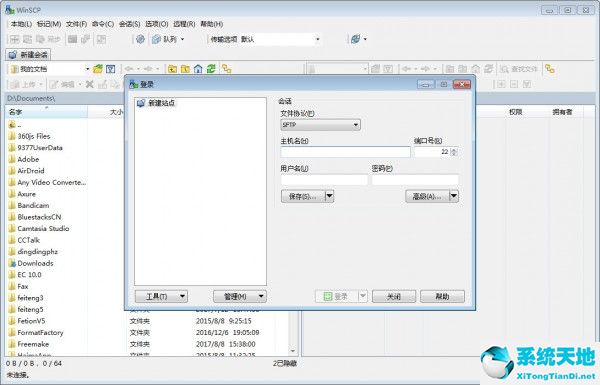Click the open directory folder icon
Viewport: 600px width, 385px height.
click(98, 69)
